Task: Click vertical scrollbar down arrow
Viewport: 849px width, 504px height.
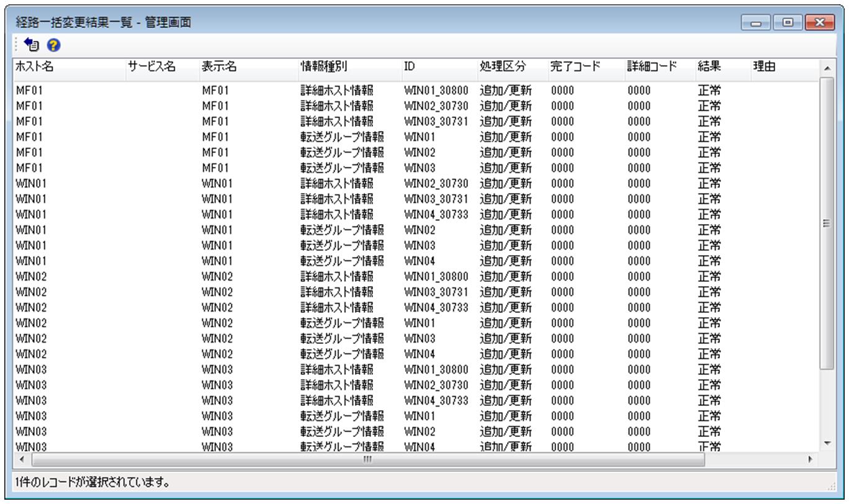Action: [827, 443]
